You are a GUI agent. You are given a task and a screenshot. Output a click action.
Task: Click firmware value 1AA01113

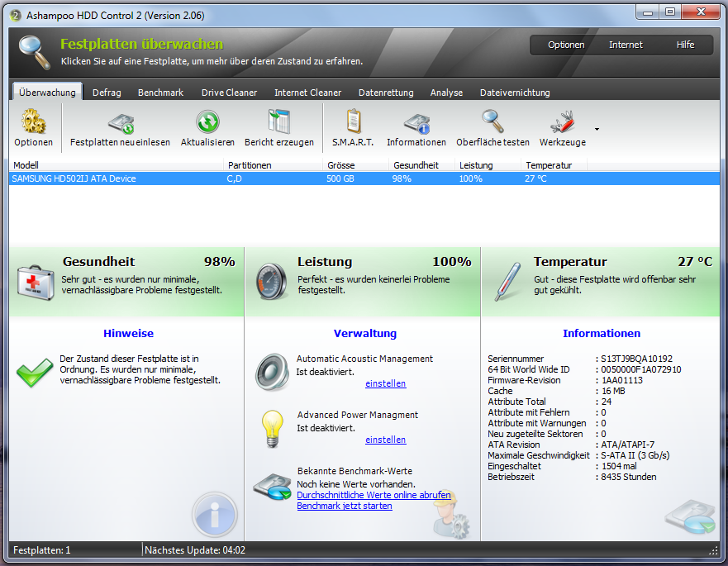(622, 380)
